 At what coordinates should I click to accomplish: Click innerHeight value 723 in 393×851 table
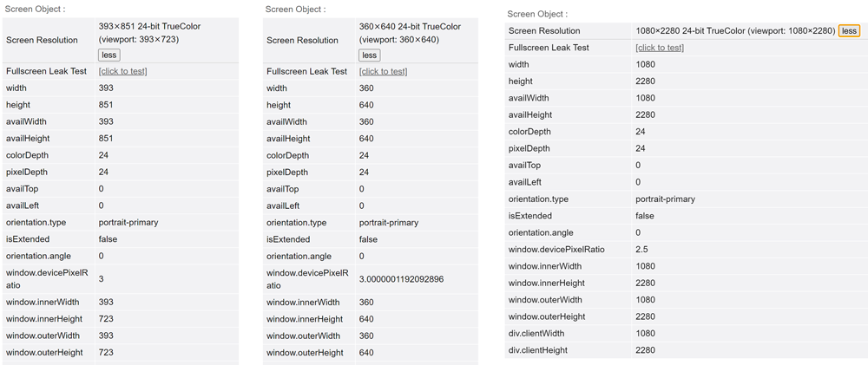click(x=105, y=319)
